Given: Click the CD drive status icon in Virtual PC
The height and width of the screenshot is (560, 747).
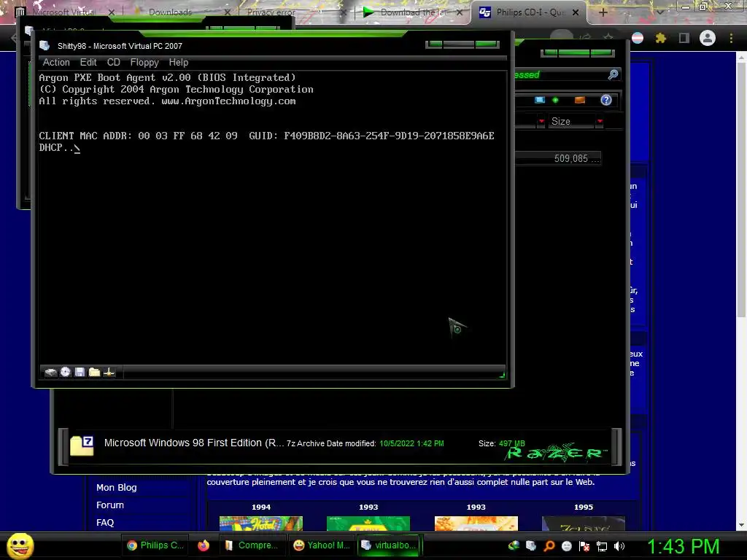Looking at the screenshot, I should pos(65,373).
